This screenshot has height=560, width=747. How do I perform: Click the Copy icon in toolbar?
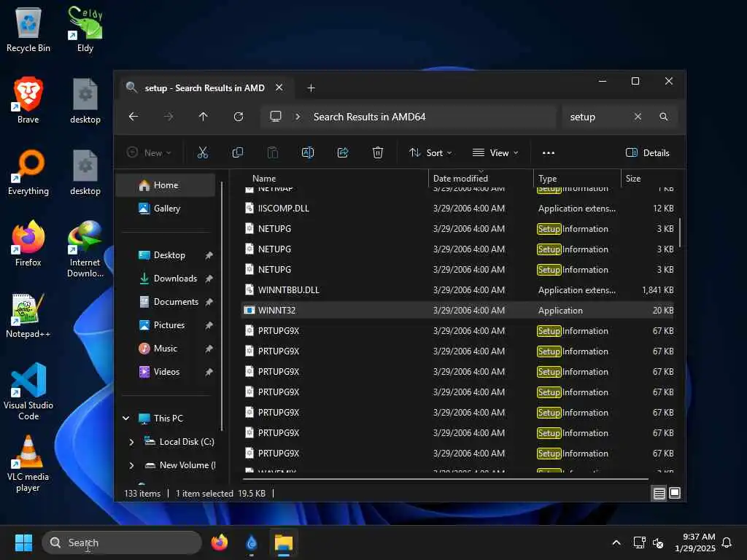click(x=237, y=152)
